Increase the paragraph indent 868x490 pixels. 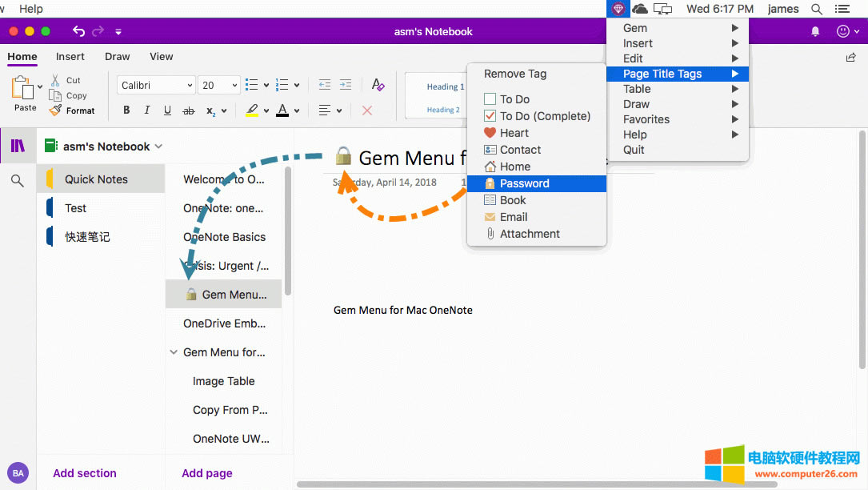click(346, 85)
